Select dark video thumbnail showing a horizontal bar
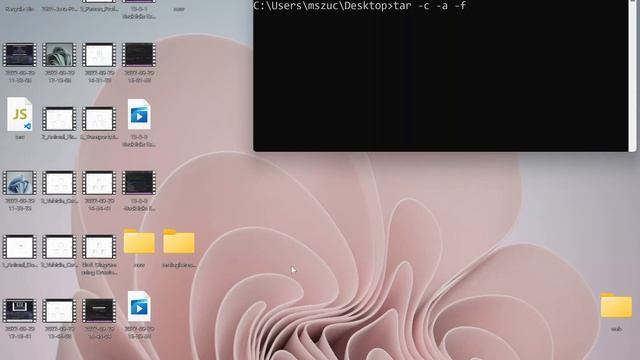 tap(99, 311)
